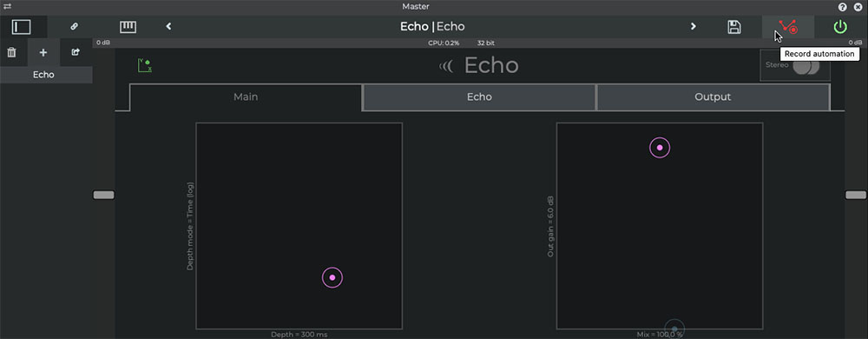This screenshot has height=339, width=868.
Task: Click the Record automation icon
Action: (788, 27)
